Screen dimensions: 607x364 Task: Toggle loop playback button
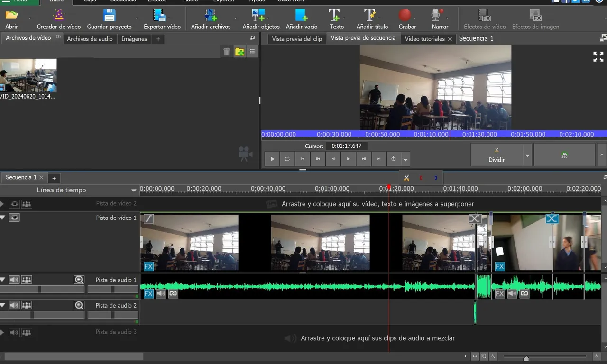tap(287, 159)
